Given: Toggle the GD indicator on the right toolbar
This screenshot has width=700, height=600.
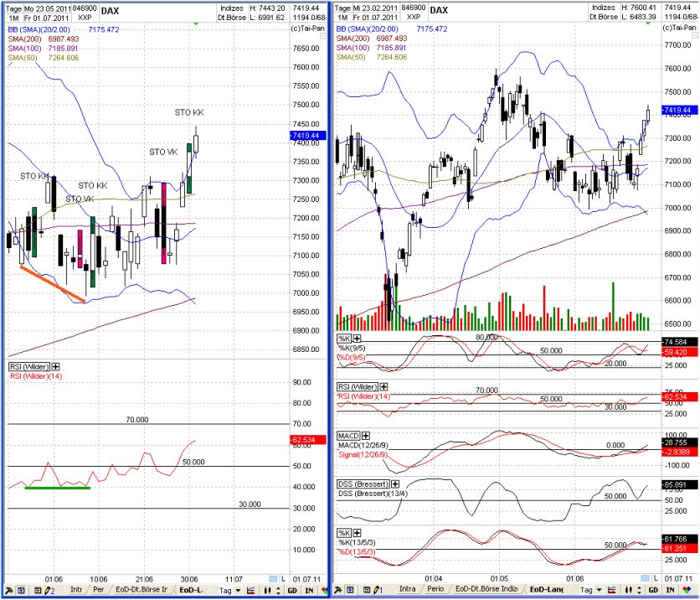Looking at the screenshot, I should click(652, 591).
